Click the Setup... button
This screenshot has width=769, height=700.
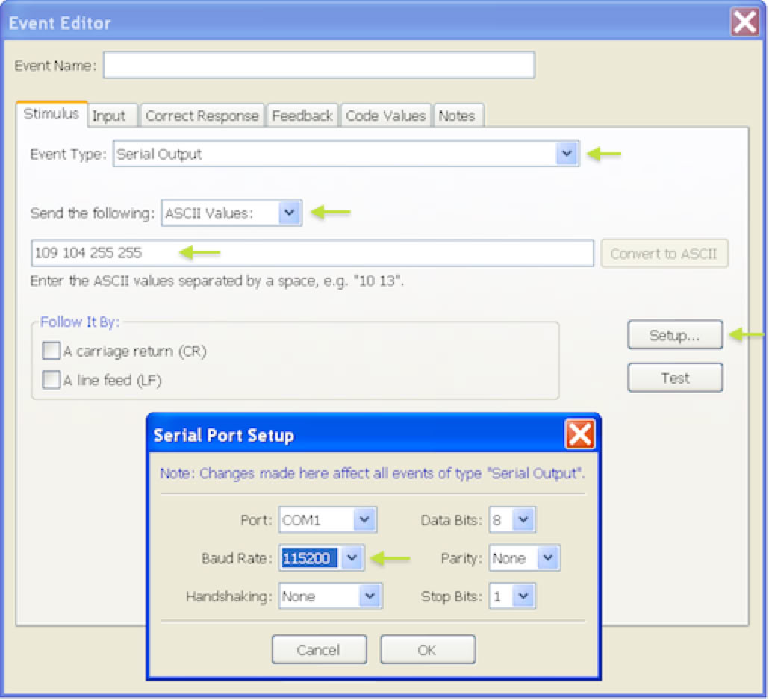[674, 335]
